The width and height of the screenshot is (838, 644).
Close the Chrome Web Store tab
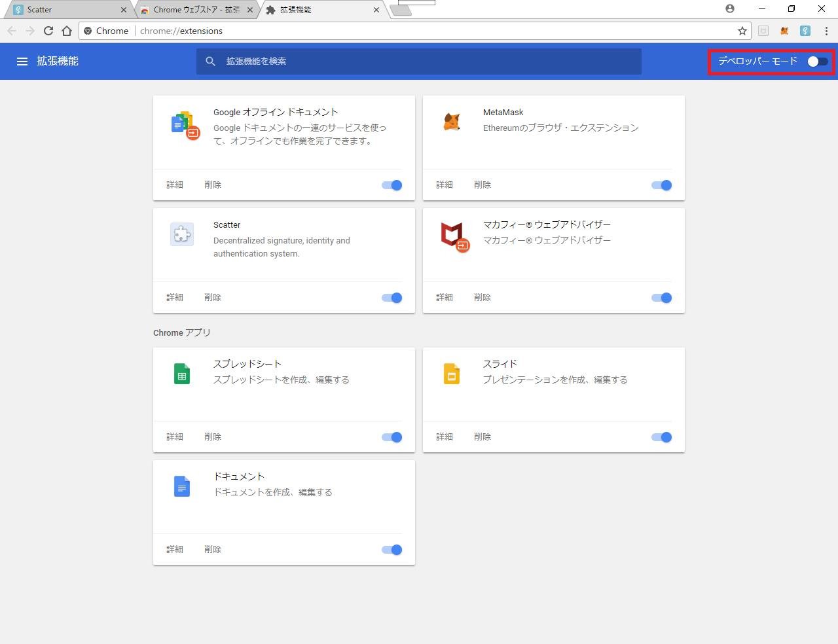pyautogui.click(x=250, y=10)
